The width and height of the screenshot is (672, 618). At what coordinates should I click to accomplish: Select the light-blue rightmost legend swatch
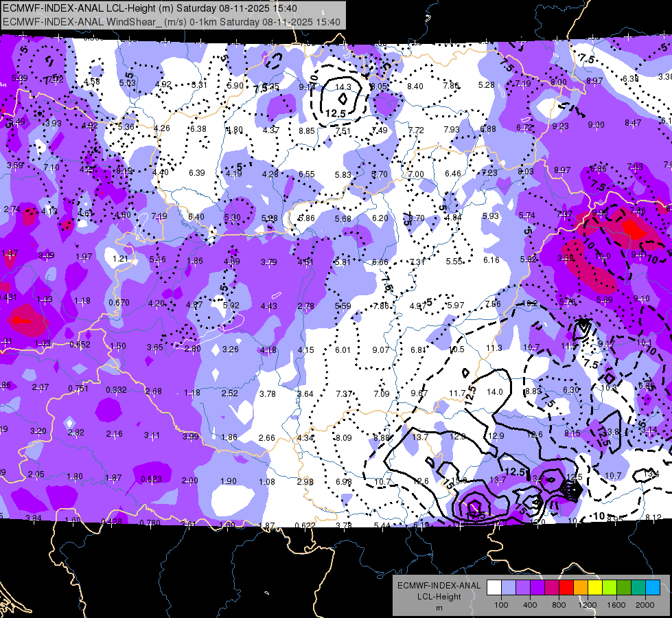[x=653, y=587]
